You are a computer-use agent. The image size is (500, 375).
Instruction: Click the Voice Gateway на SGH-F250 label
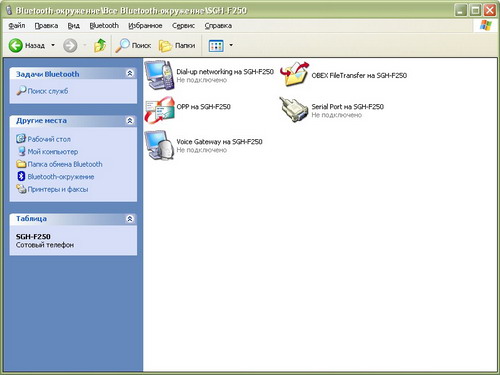219,142
